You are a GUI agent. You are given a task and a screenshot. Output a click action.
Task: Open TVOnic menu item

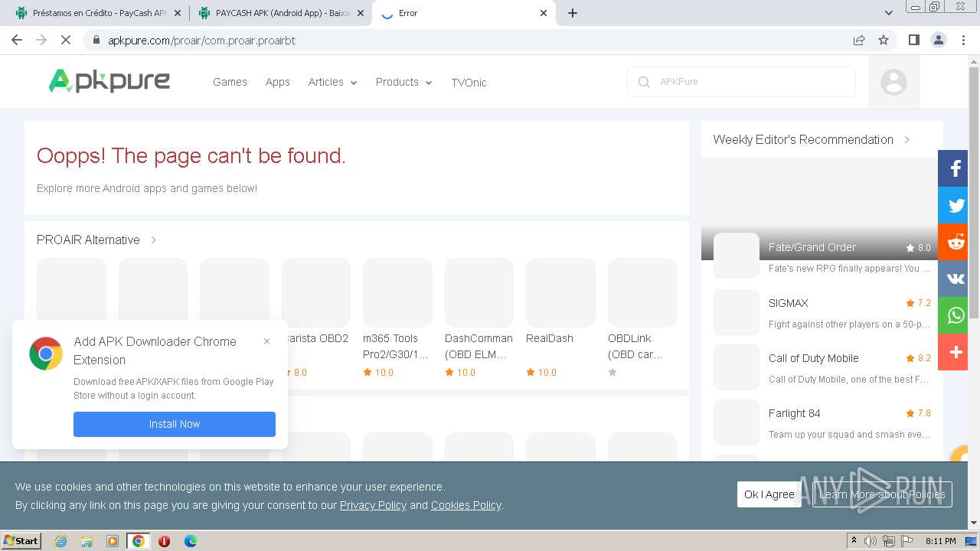coord(469,83)
